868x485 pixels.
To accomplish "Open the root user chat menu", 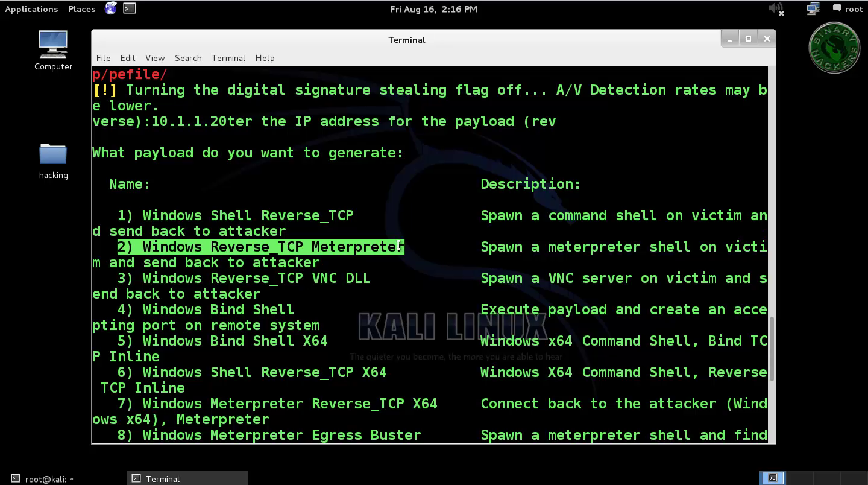I will tap(848, 8).
